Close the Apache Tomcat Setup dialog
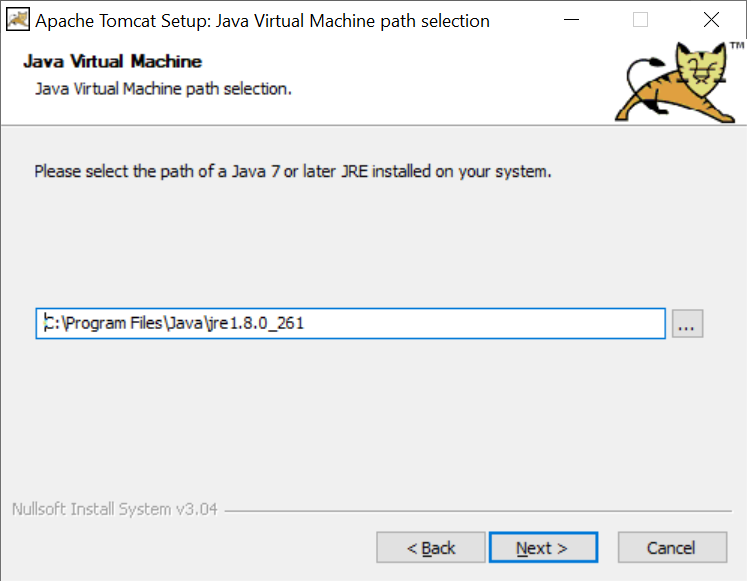 click(711, 20)
